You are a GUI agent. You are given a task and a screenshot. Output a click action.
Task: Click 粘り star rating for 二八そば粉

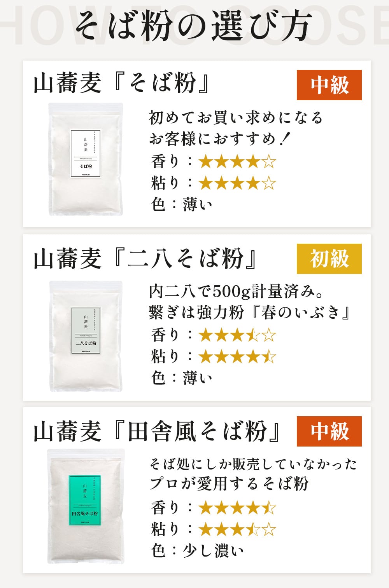point(237,357)
